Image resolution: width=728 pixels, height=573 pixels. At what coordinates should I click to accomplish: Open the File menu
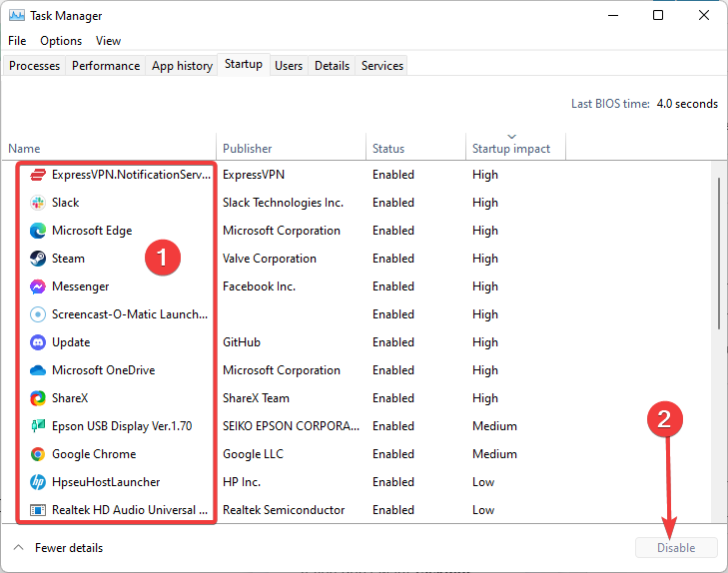17,41
